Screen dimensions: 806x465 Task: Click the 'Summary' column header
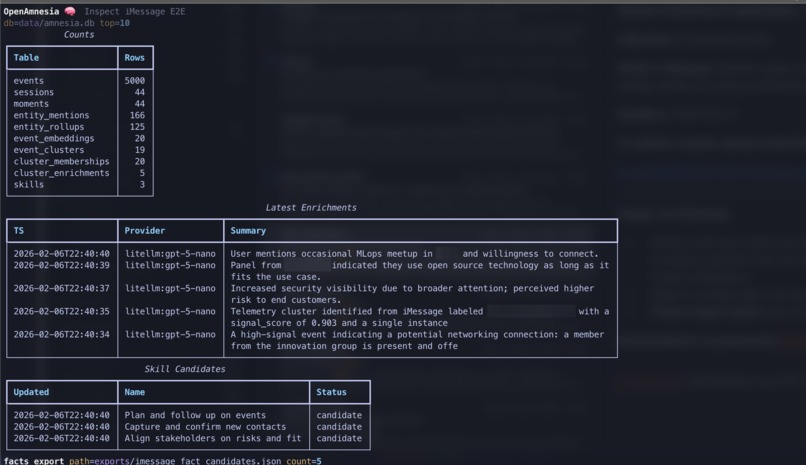point(248,231)
